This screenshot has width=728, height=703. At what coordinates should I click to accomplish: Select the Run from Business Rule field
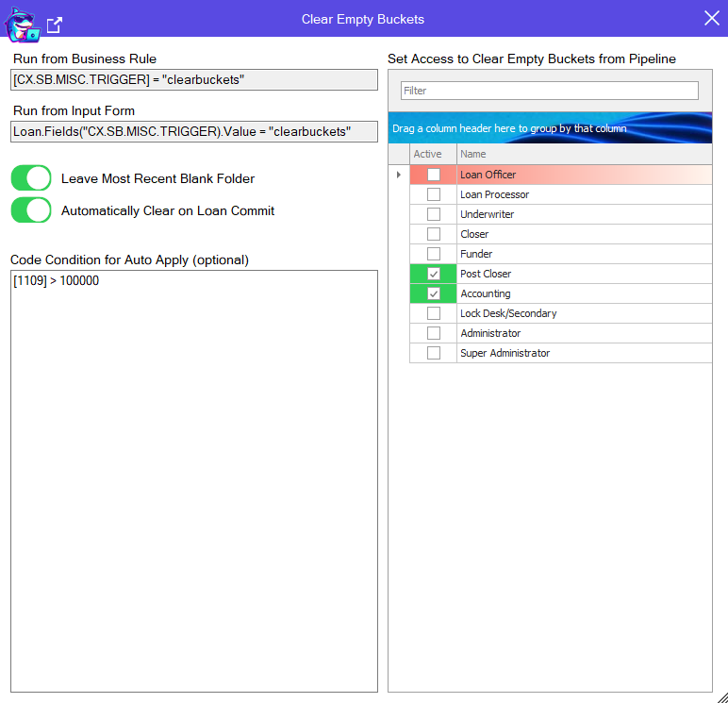[x=194, y=79]
